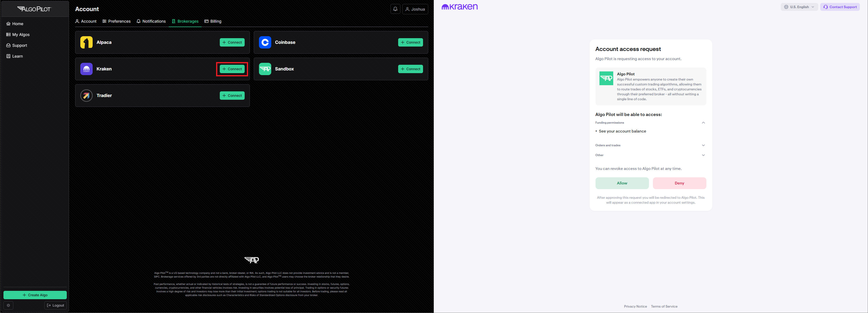Open the U.S. English language dropdown
The width and height of the screenshot is (868, 313).
(799, 7)
